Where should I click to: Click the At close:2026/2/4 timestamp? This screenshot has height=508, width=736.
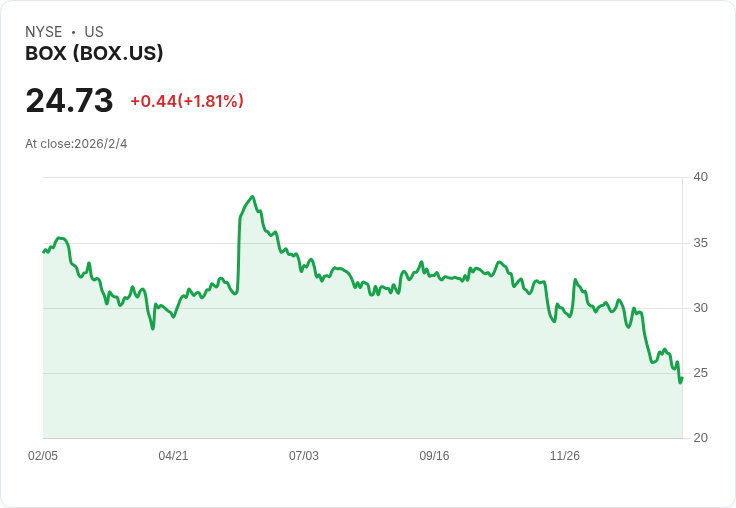click(76, 144)
